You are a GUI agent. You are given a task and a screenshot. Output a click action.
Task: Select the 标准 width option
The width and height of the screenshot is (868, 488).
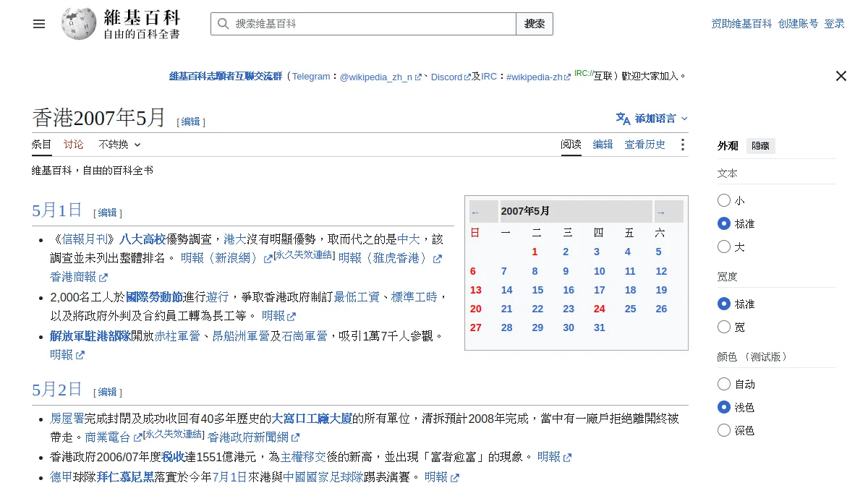pos(724,304)
